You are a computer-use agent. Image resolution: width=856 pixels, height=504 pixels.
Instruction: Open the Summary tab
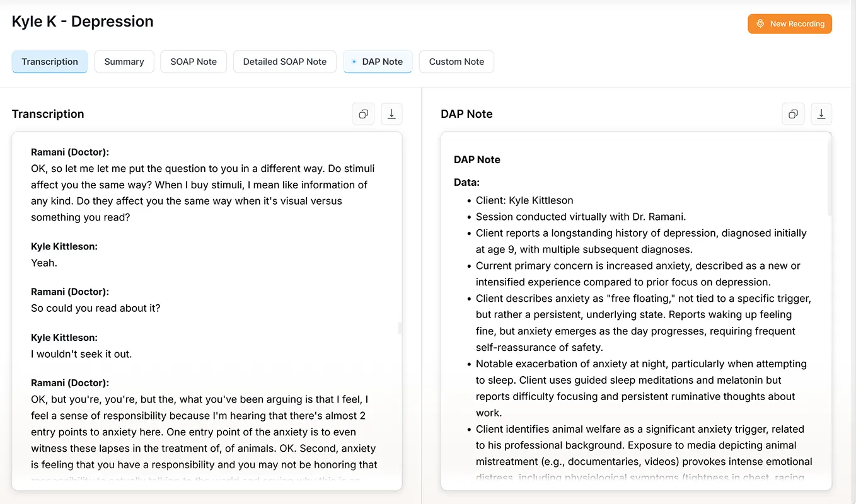point(124,62)
